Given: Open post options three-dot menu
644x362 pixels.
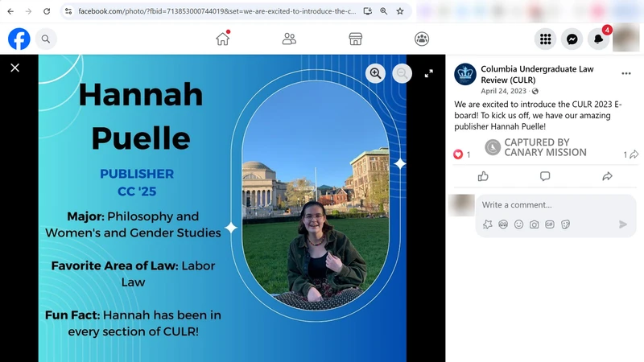Looking at the screenshot, I should pyautogui.click(x=626, y=73).
